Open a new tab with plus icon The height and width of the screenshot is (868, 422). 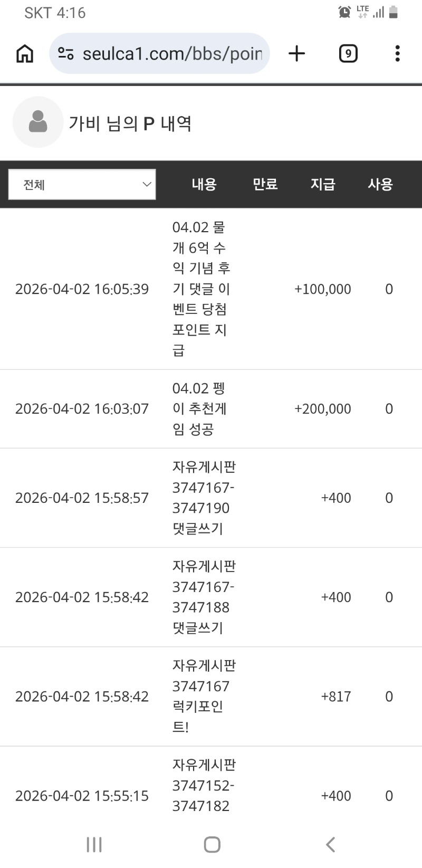297,53
